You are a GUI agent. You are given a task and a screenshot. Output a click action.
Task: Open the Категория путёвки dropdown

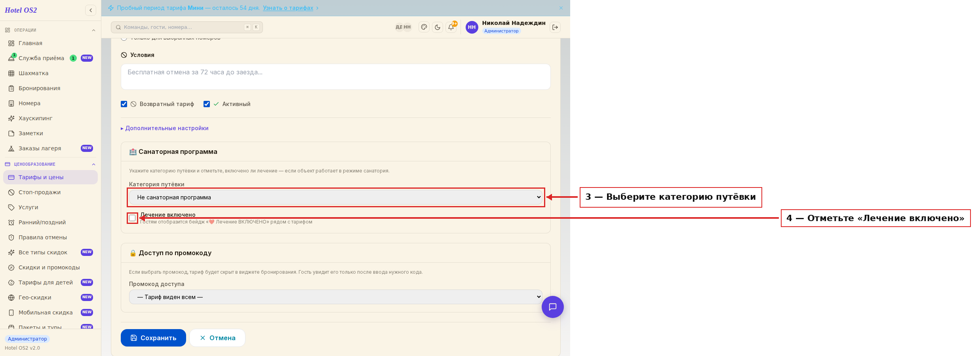pos(336,197)
